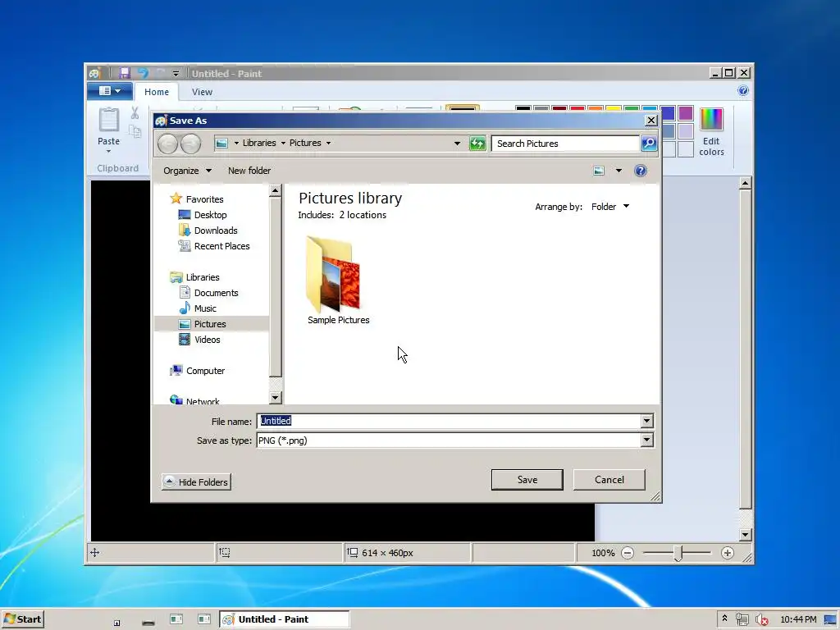This screenshot has height=630, width=840.
Task: Click the Cut scissors icon in Paint
Action: (x=135, y=113)
